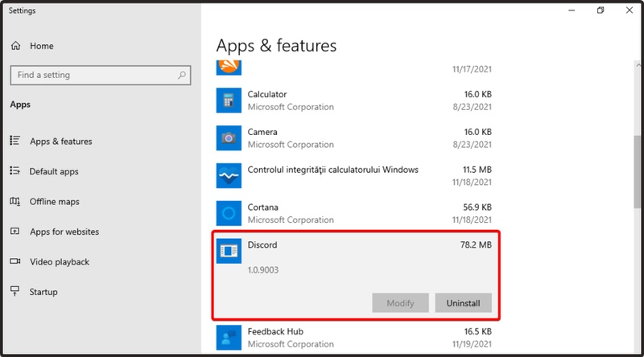
Task: Click the Cortana app icon
Action: point(229,213)
